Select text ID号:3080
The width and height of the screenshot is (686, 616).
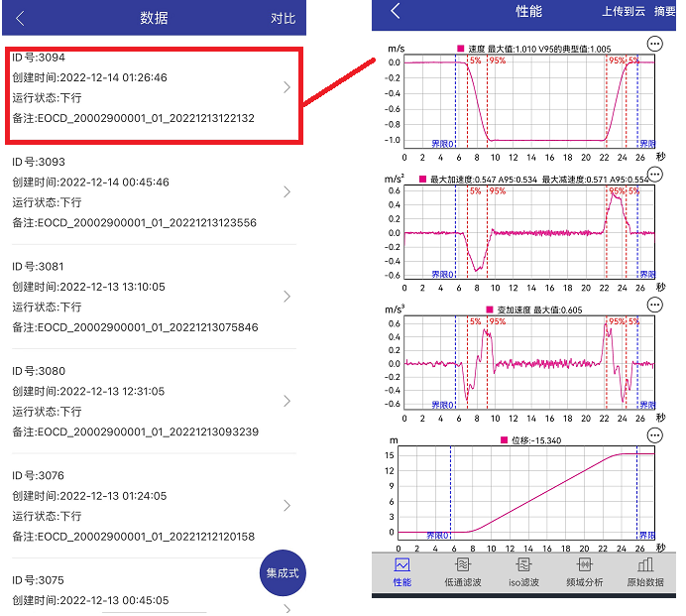point(39,371)
